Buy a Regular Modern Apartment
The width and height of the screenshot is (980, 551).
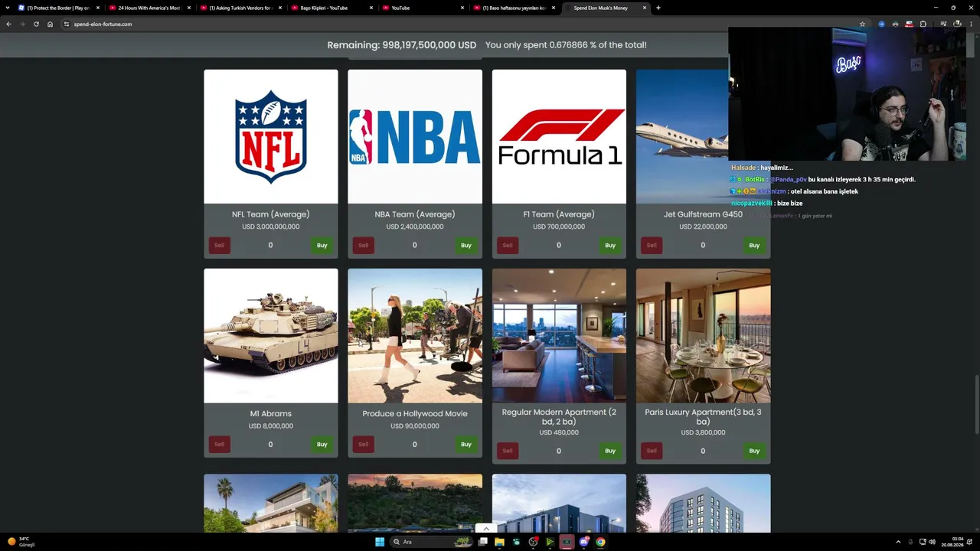[610, 451]
